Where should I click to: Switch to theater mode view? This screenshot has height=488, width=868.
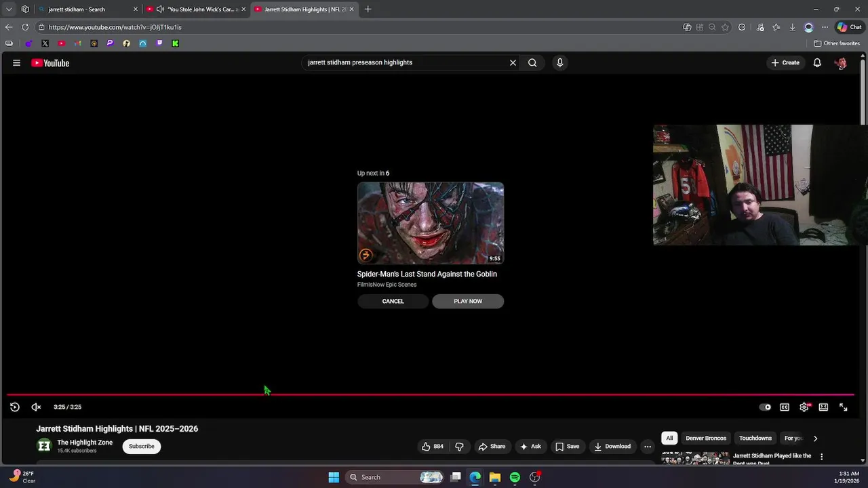(x=823, y=407)
